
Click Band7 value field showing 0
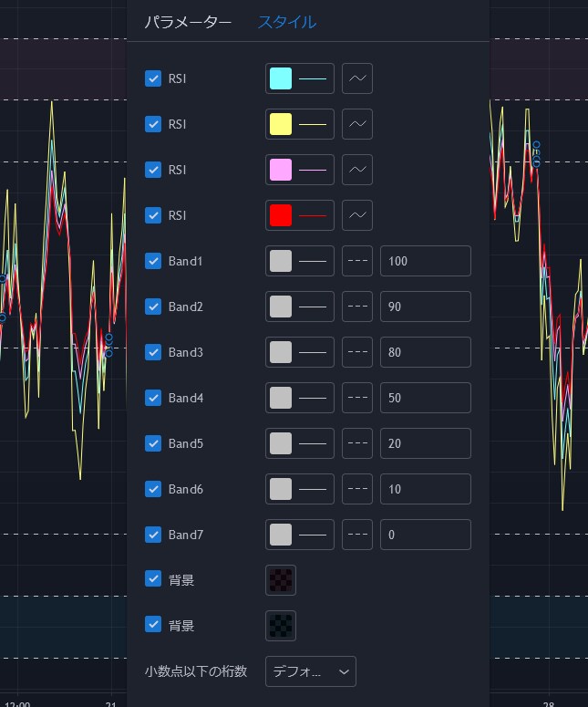pos(426,535)
